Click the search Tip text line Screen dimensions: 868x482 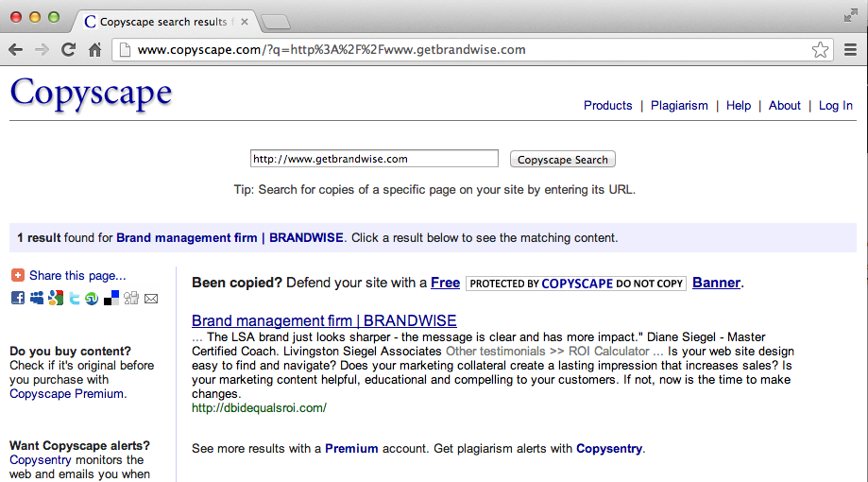434,189
